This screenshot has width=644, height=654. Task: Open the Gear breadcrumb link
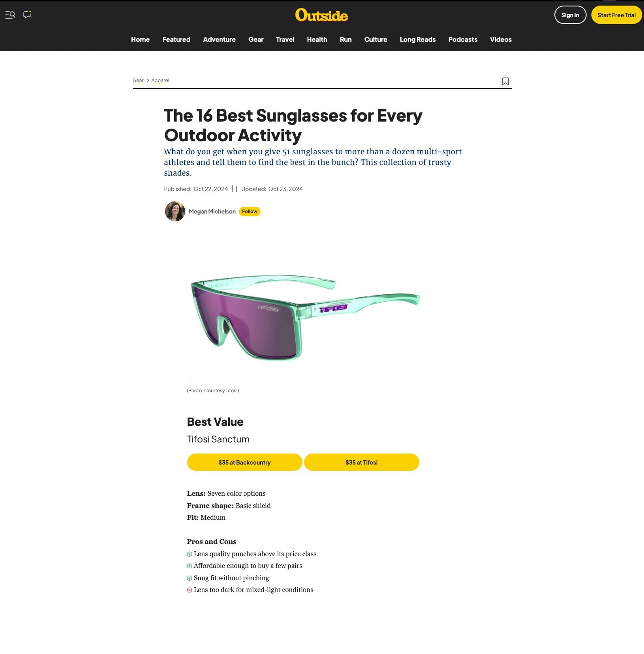click(x=138, y=81)
